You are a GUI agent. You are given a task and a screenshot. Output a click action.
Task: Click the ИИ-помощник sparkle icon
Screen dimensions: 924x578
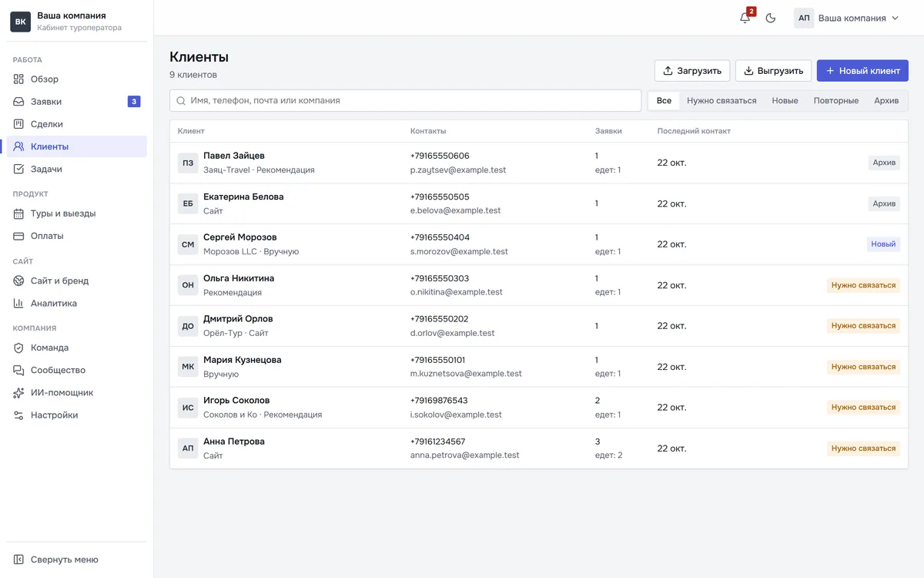[x=19, y=392]
